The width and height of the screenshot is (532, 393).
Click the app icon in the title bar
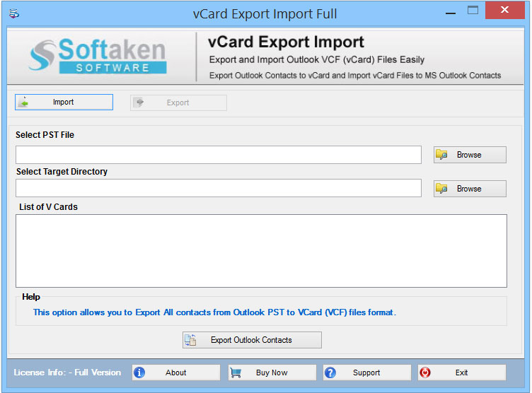14,14
